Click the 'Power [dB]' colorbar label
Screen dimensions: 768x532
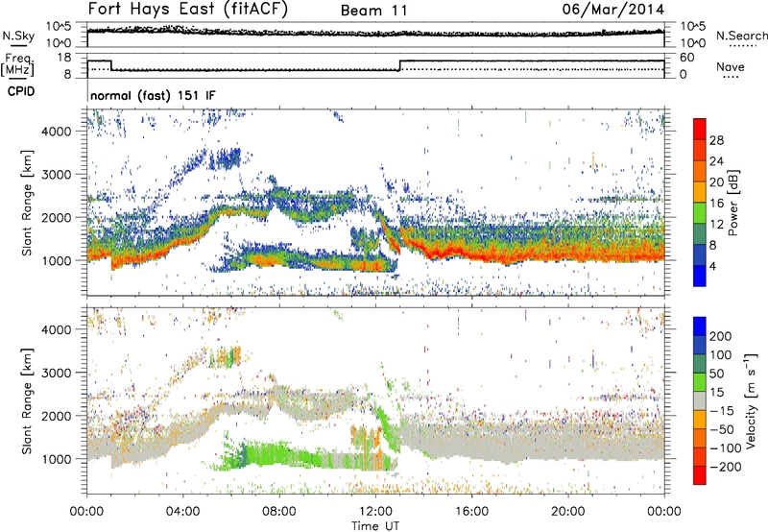point(732,203)
